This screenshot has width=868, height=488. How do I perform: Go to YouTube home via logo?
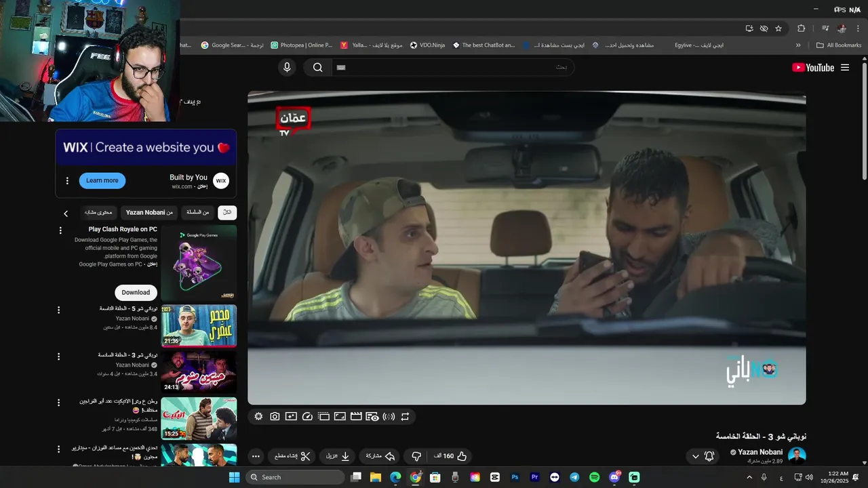[x=812, y=67]
